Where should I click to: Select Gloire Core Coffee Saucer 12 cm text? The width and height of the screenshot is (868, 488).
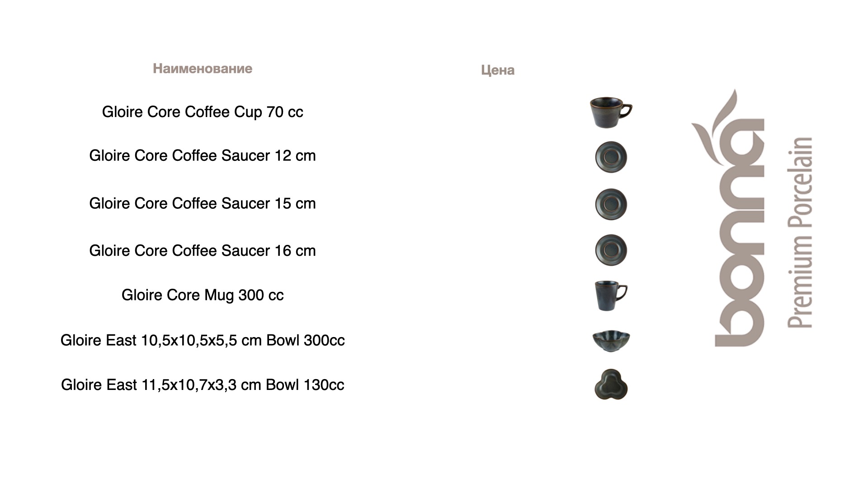(x=203, y=155)
